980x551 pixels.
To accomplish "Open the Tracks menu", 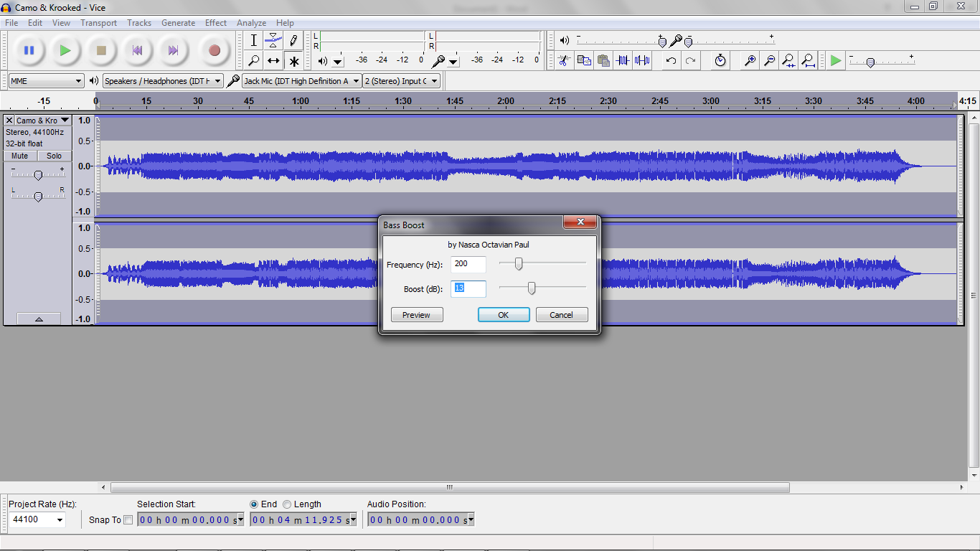I will coord(139,23).
